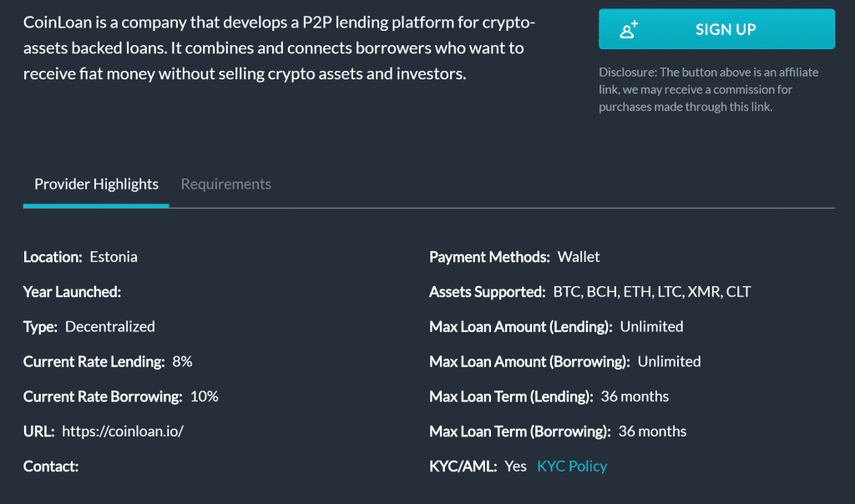Switch to the Requirements tab
This screenshot has height=504, width=855.
point(225,184)
